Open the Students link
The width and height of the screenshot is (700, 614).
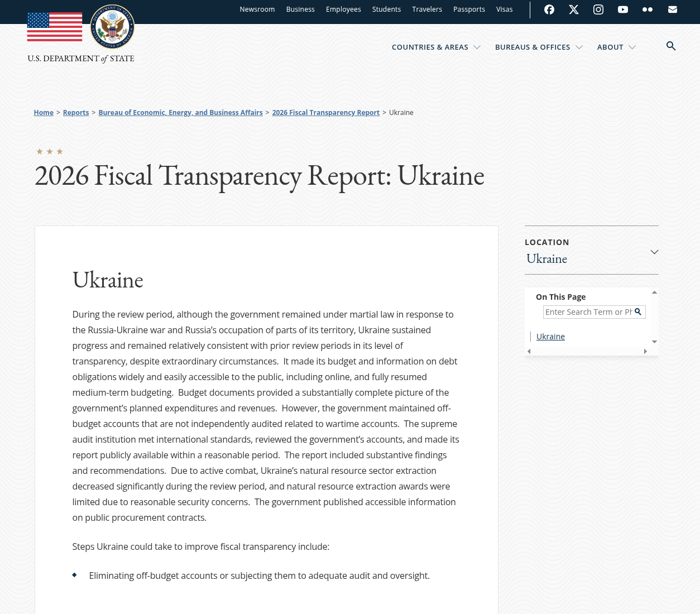tap(386, 9)
